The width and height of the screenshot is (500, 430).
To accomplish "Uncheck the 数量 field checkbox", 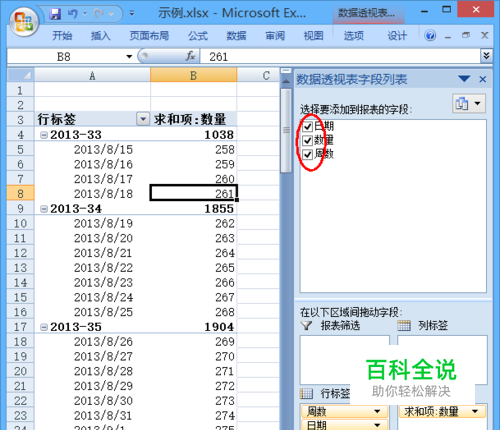I will (307, 140).
